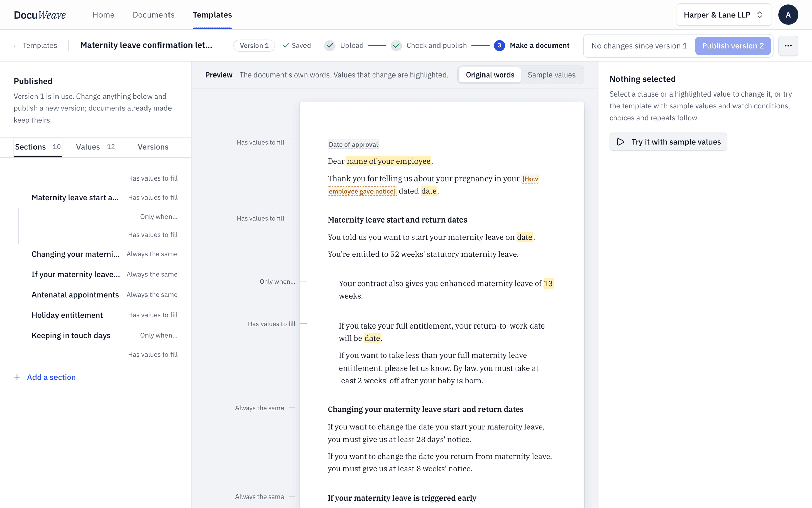Click heading If your maternity leave is triggered early
This screenshot has width=812, height=508.
[x=402, y=498]
